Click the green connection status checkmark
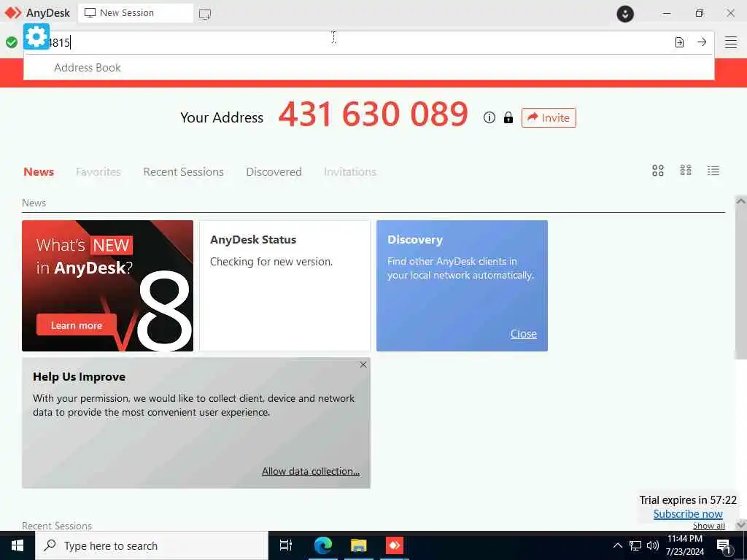Screen dimensions: 747x560 12,42
